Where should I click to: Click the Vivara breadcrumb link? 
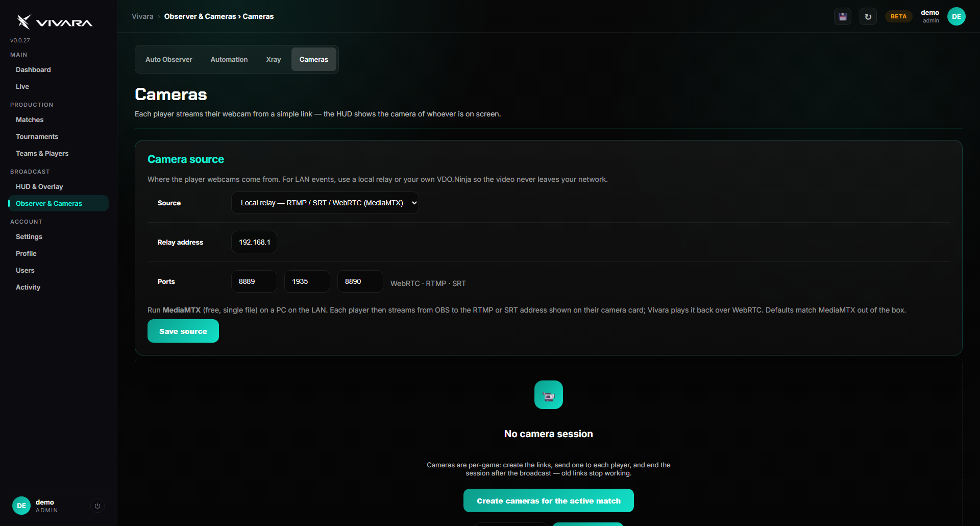click(142, 16)
